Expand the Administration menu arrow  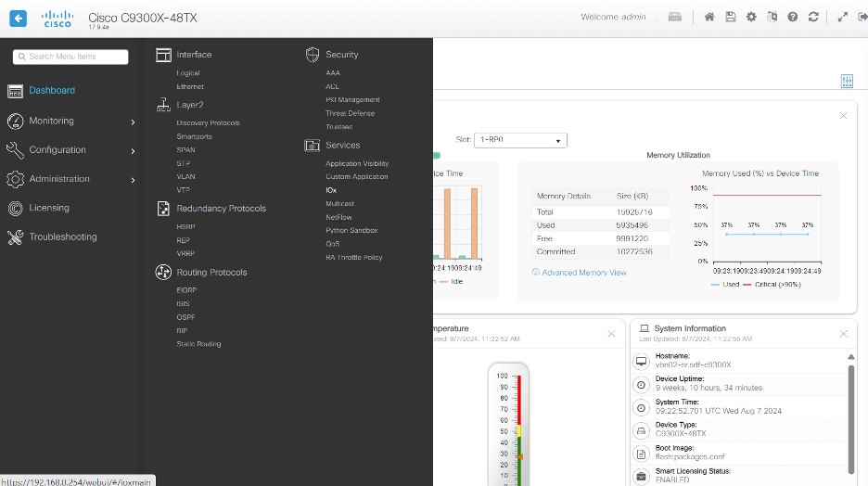[133, 179]
